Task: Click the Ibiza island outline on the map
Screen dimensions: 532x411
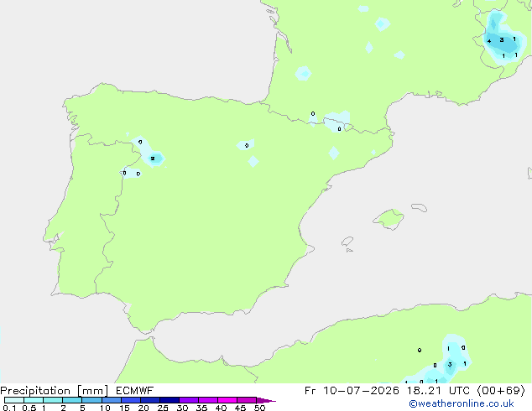Action: (x=347, y=242)
